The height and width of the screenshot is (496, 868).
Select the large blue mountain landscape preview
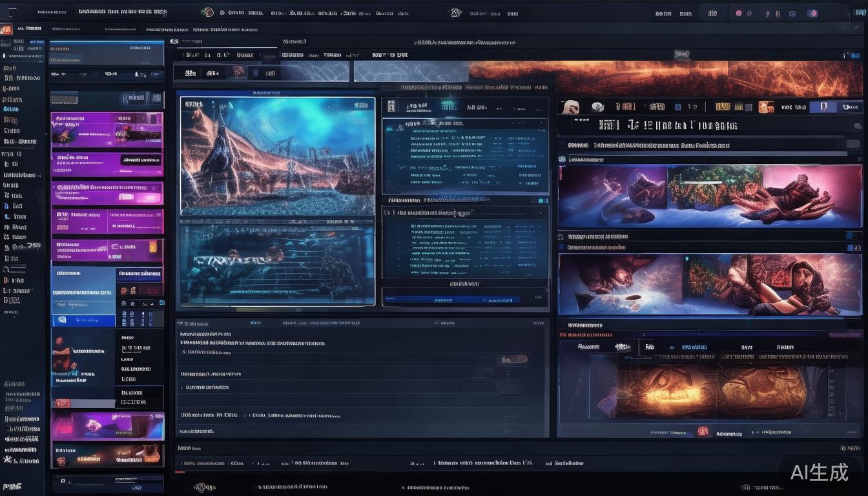[277, 156]
